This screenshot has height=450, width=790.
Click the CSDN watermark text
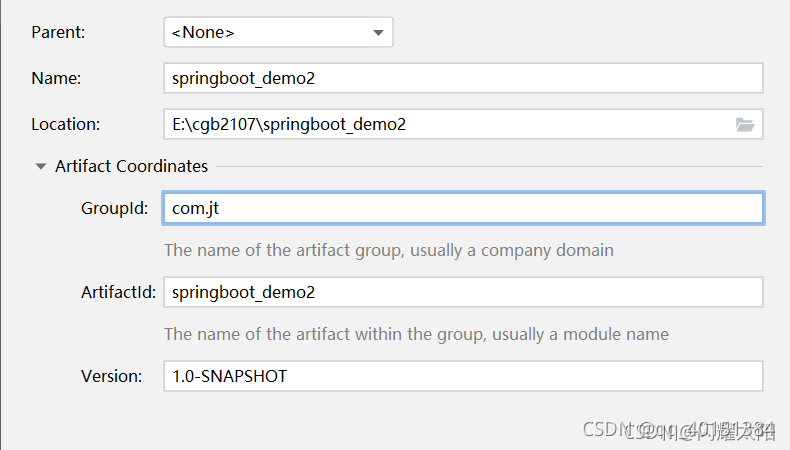click(678, 430)
